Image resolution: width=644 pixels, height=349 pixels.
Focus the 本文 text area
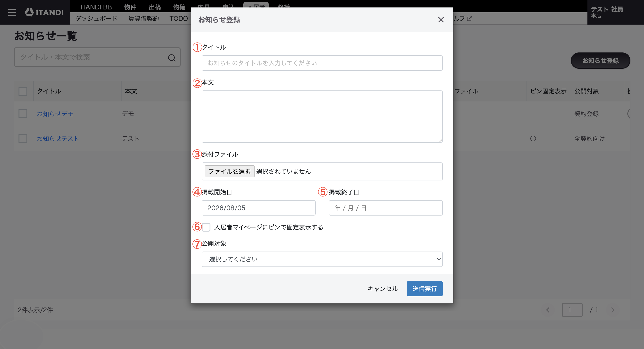(322, 116)
